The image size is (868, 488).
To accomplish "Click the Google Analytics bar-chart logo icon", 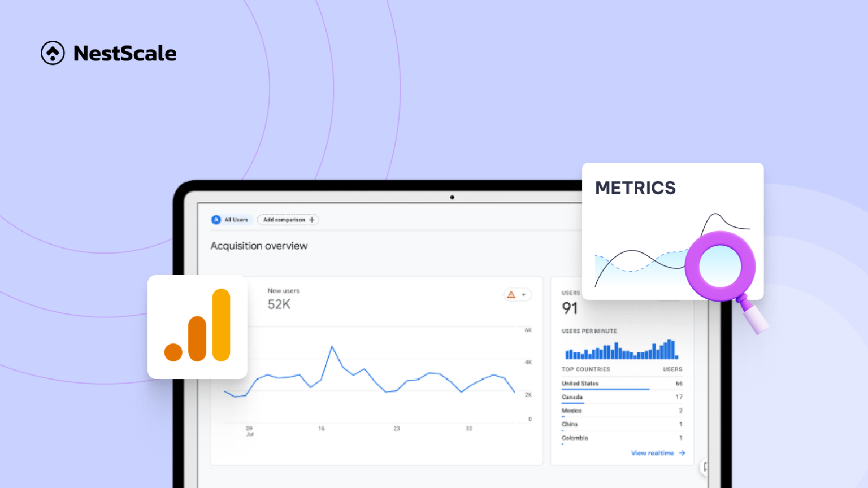I will pos(197,326).
